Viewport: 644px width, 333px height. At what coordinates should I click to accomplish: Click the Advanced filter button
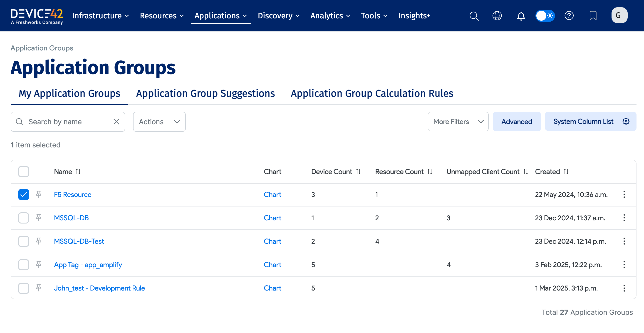coord(517,122)
